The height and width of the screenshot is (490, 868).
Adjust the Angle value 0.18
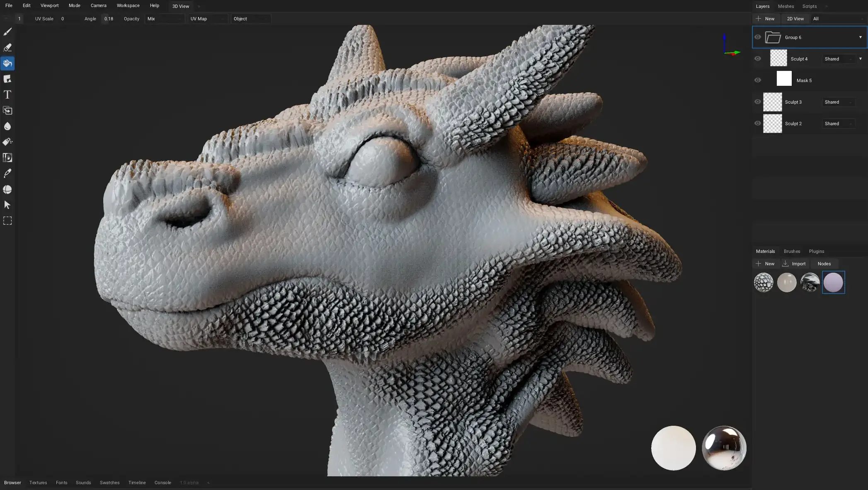coord(109,19)
